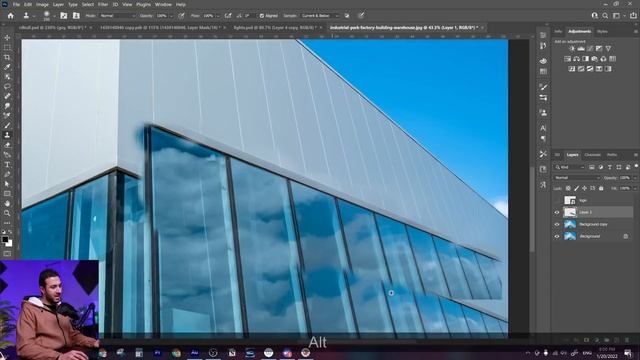
Task: Select the Type tool
Action: coord(7,164)
